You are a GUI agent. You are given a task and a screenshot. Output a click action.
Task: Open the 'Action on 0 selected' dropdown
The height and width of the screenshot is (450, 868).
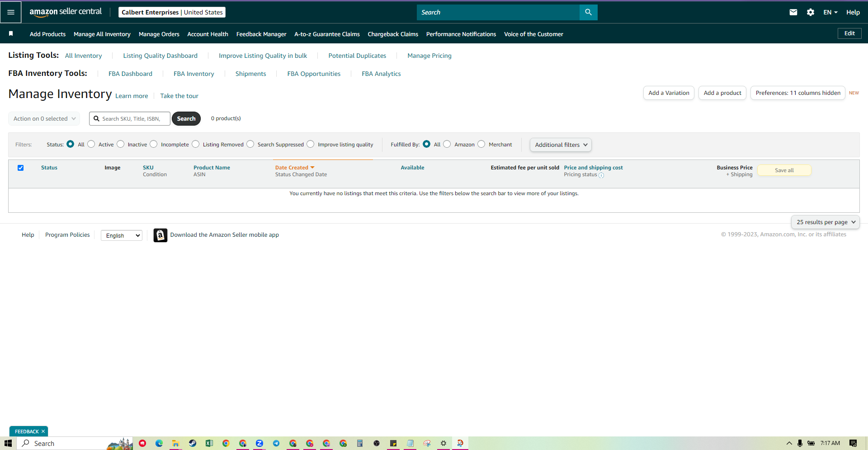44,118
